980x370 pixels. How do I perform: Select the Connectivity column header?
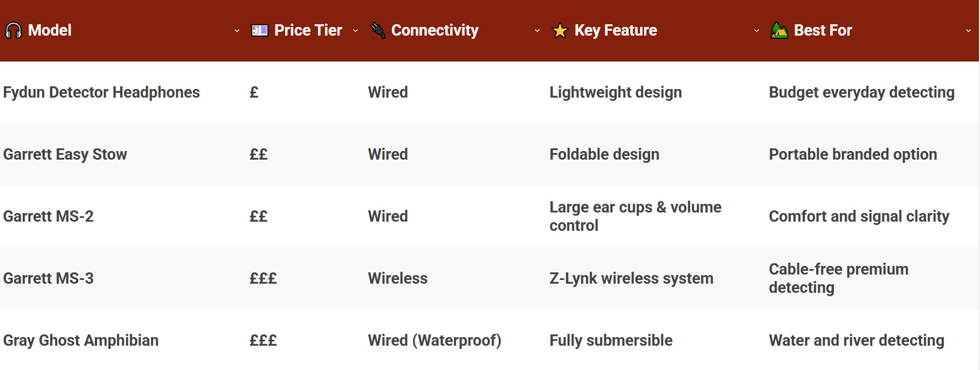(434, 30)
